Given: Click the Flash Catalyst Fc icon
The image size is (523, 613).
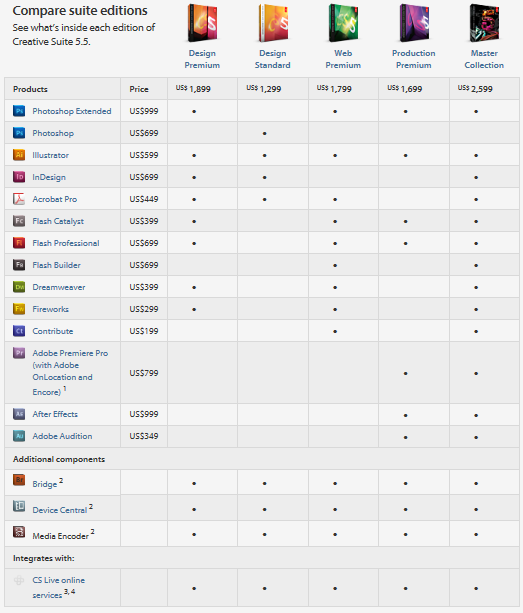Looking at the screenshot, I should 19,221.
